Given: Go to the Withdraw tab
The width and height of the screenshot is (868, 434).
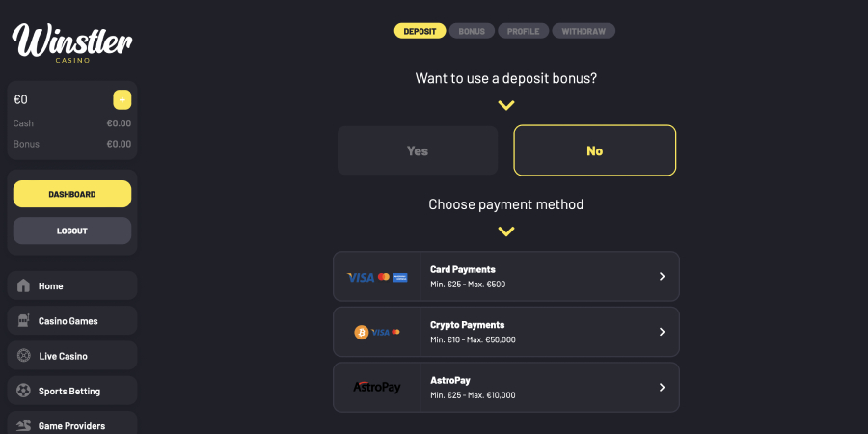Looking at the screenshot, I should tap(583, 31).
